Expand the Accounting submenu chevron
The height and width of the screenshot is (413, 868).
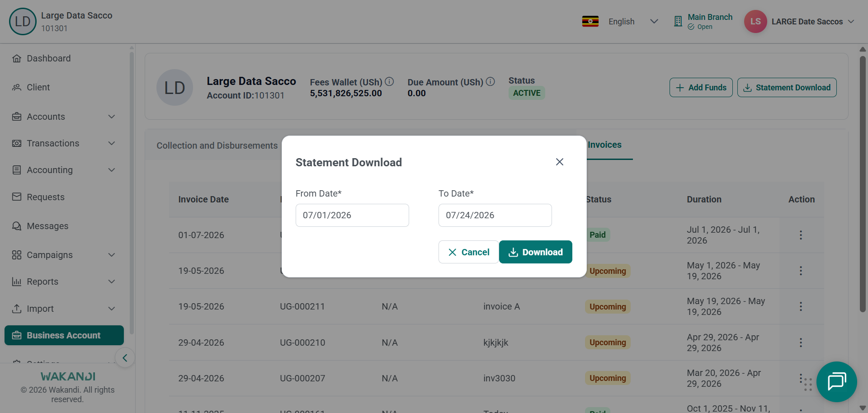point(112,170)
